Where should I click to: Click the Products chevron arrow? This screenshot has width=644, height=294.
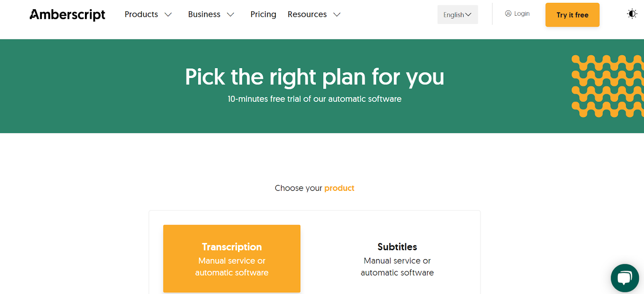point(168,15)
